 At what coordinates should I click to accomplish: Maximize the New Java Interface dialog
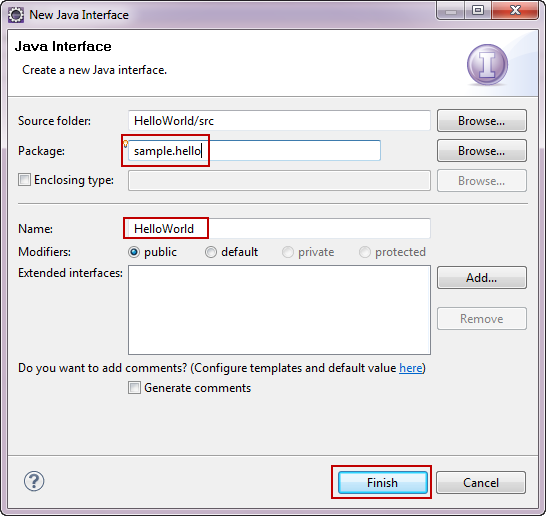click(x=478, y=11)
